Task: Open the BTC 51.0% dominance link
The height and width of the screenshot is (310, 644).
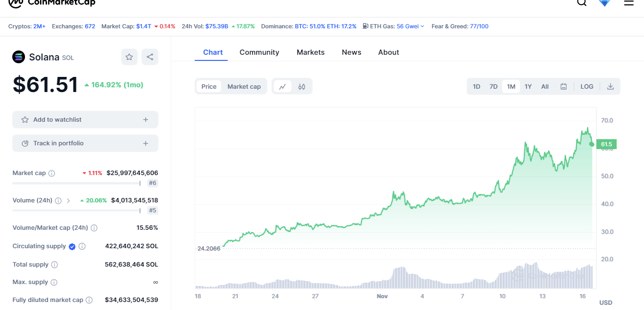Action: 310,26
